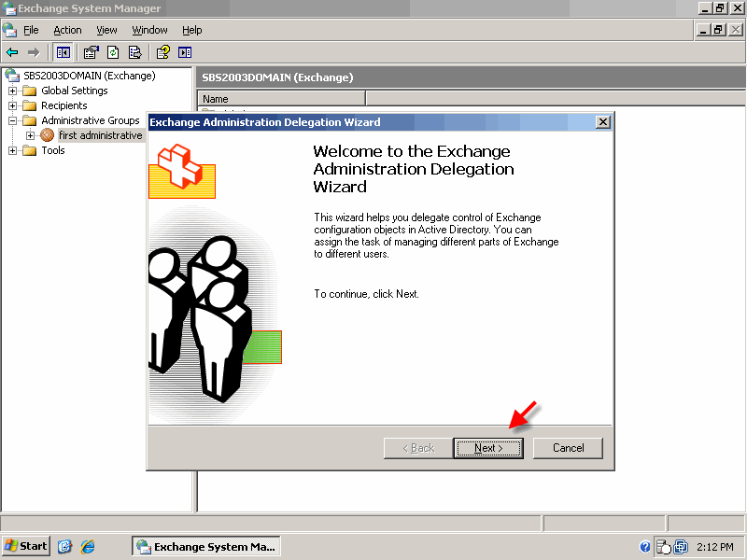Click the server monitor tray icon
The image size is (747, 560).
[663, 547]
